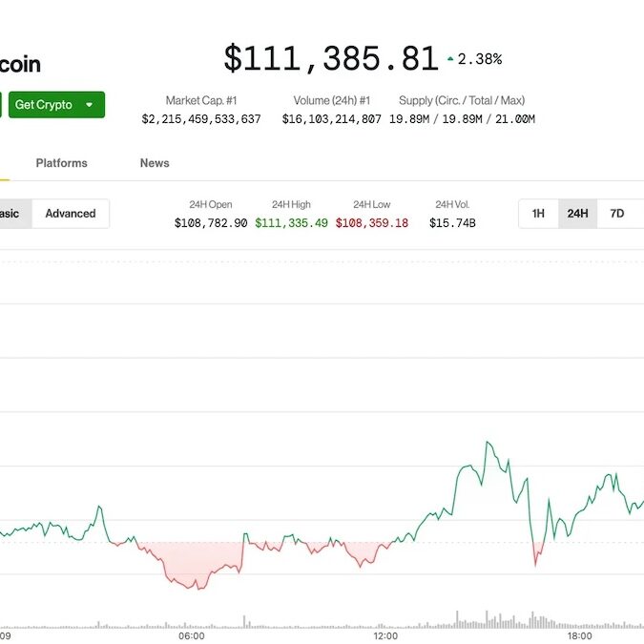Click the 24H Open value $108,782.90
The image size is (644, 644).
click(x=211, y=223)
